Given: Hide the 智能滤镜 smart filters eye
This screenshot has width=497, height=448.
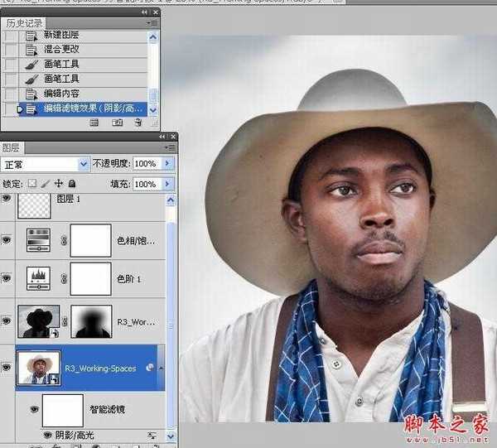Looking at the screenshot, I should (x=34, y=409).
